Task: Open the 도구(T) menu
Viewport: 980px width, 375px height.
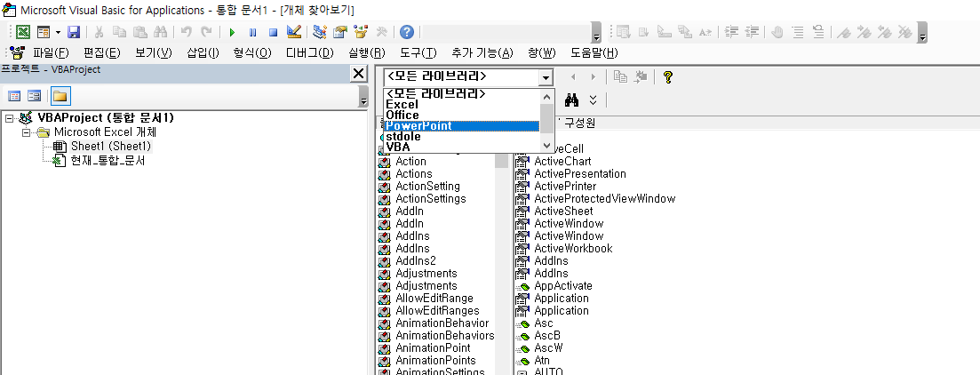Action: pos(418,53)
